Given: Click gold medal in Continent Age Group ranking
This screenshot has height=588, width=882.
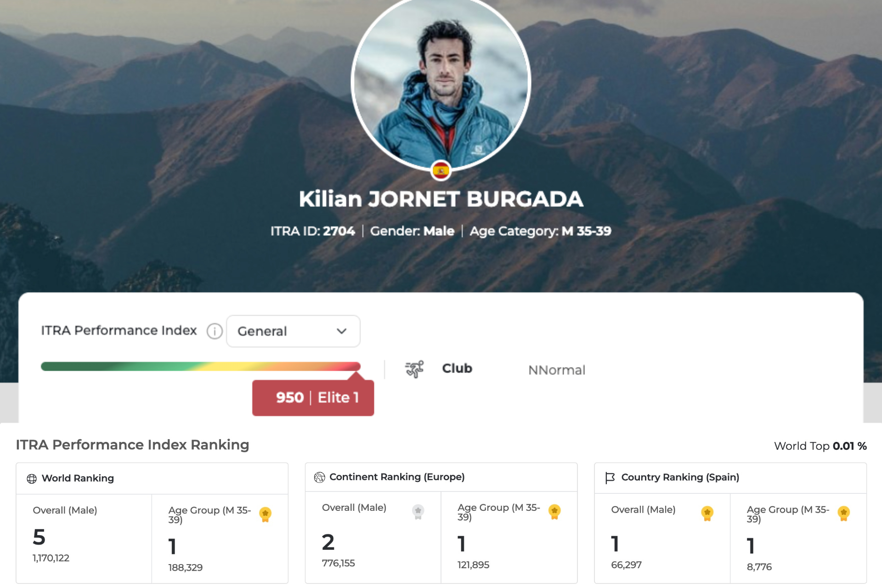Looking at the screenshot, I should 554,511.
